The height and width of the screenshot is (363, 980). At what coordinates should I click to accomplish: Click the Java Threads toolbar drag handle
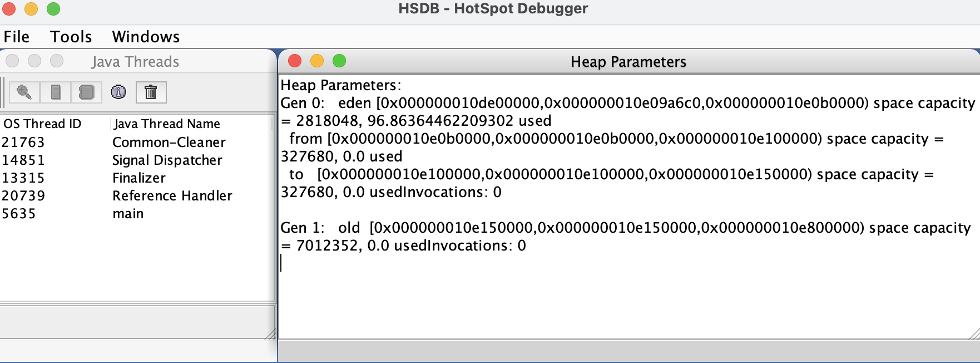[4, 92]
